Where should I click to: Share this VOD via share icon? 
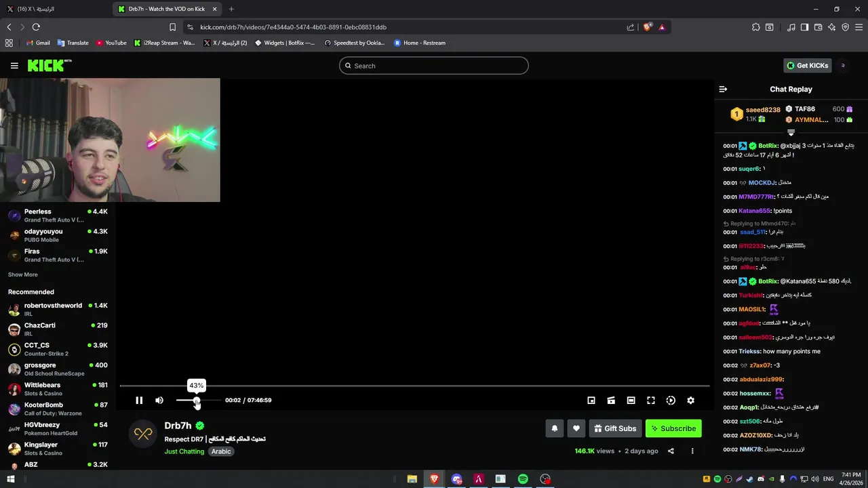(671, 451)
